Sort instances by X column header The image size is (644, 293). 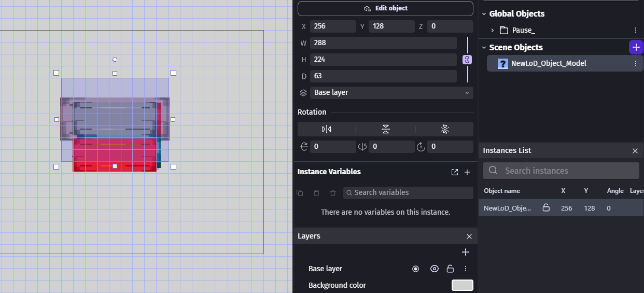click(x=563, y=191)
